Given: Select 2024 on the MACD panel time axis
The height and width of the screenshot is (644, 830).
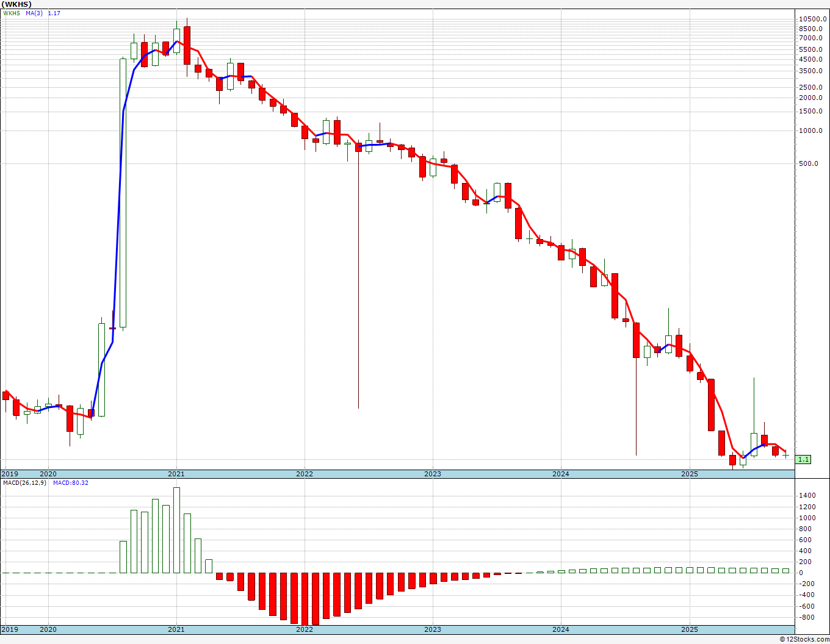Looking at the screenshot, I should pyautogui.click(x=561, y=629).
